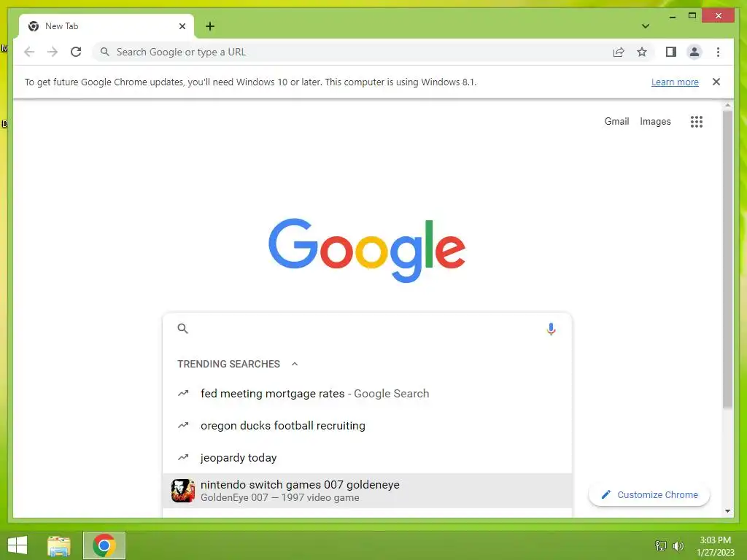Click the back navigation arrow
Image resolution: width=747 pixels, height=560 pixels.
(29, 52)
